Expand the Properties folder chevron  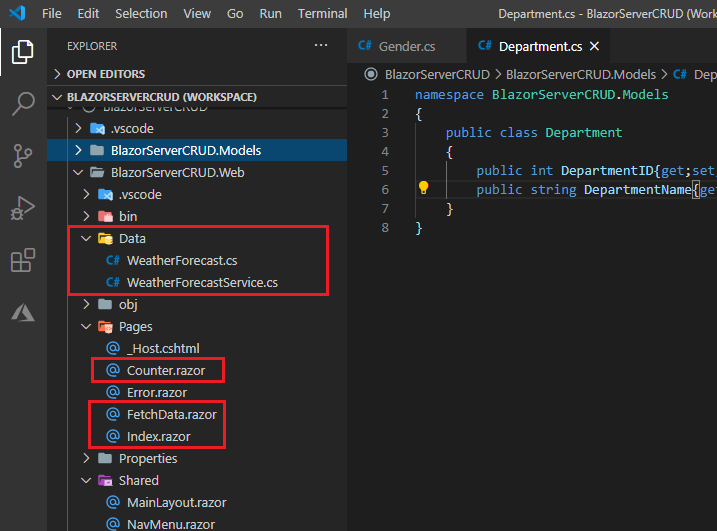[86, 458]
